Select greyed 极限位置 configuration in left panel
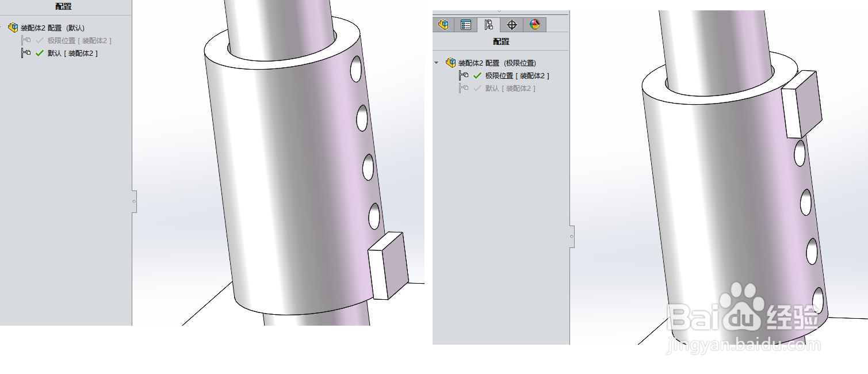 pyautogui.click(x=66, y=40)
